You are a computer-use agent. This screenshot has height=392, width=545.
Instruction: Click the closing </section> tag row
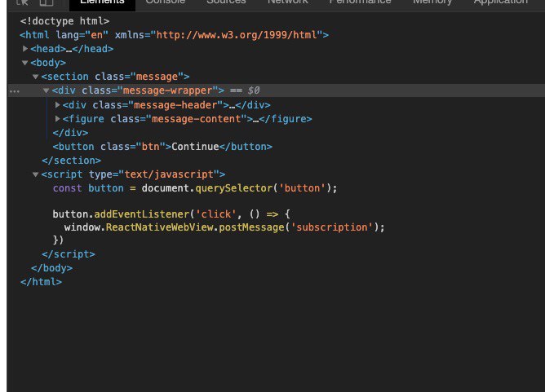click(71, 161)
